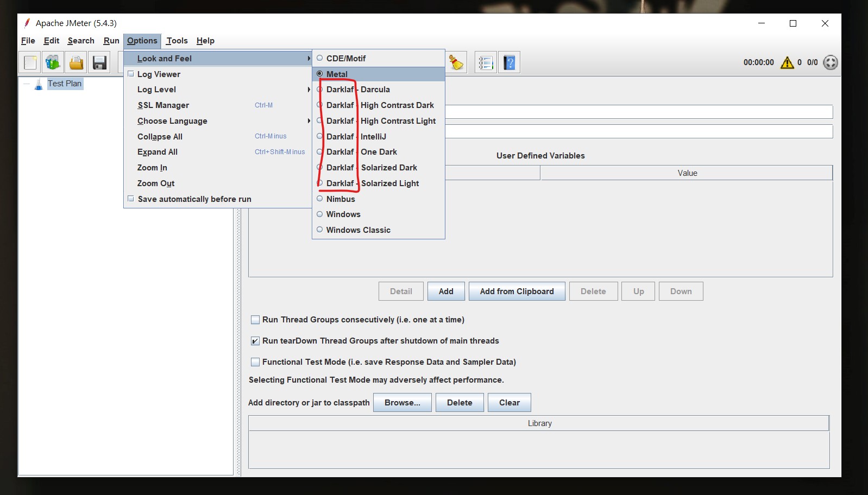Select Darklaf - IntelliJ theme
The height and width of the screenshot is (495, 868).
(x=379, y=137)
